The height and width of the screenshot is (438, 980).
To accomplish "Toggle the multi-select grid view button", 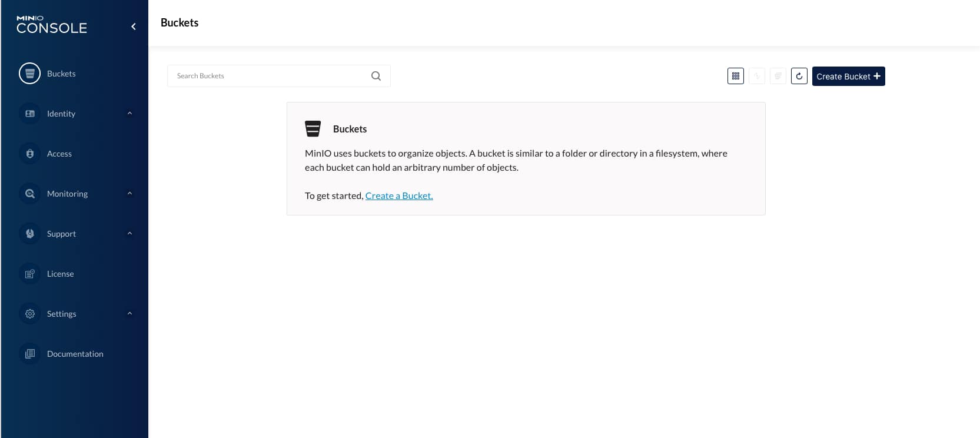I will pos(735,76).
